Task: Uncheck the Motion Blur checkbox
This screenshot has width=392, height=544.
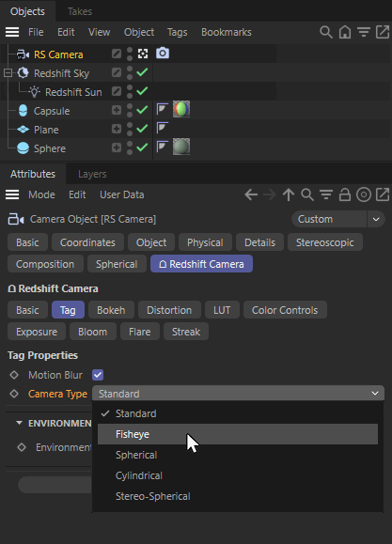Action: pyautogui.click(x=98, y=375)
